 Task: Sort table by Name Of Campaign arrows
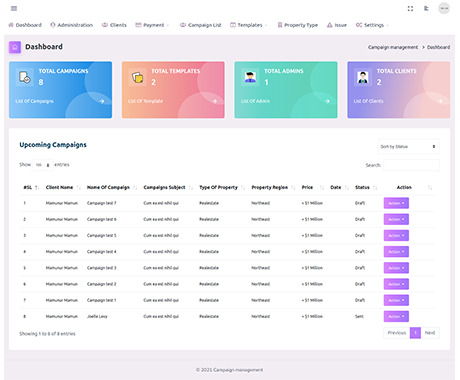click(135, 188)
